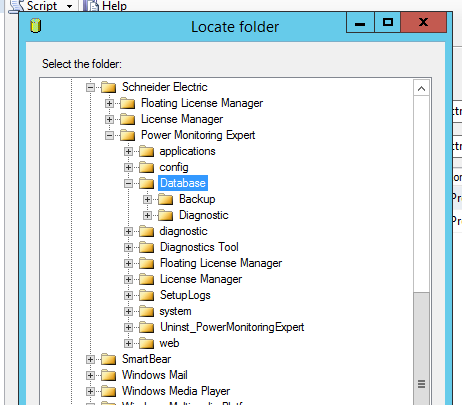Collapse the Power Monitoring Expert node
Screen dimensions: 462x405
coord(109,135)
